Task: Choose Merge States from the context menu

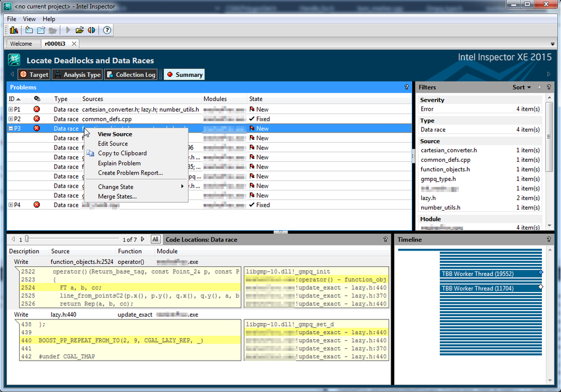Action: 136,197
